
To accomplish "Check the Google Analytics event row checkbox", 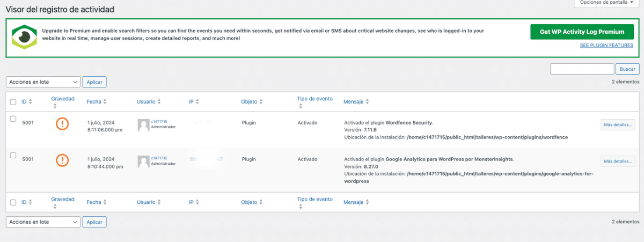I will click(13, 155).
